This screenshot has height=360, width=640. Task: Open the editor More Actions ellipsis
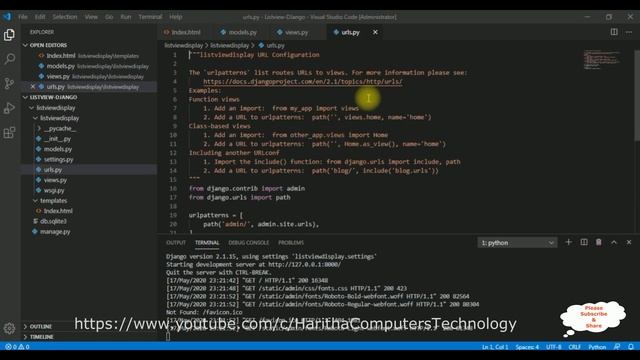coord(629,32)
